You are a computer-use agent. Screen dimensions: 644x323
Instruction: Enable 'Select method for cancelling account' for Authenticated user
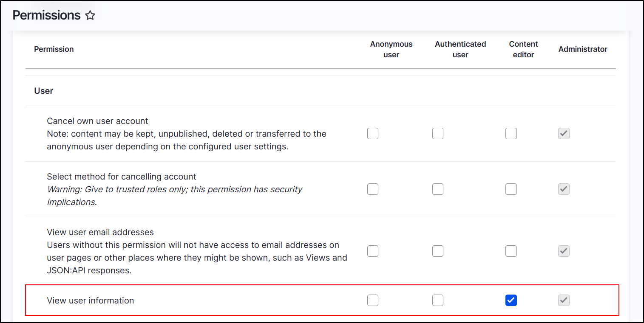[438, 189]
